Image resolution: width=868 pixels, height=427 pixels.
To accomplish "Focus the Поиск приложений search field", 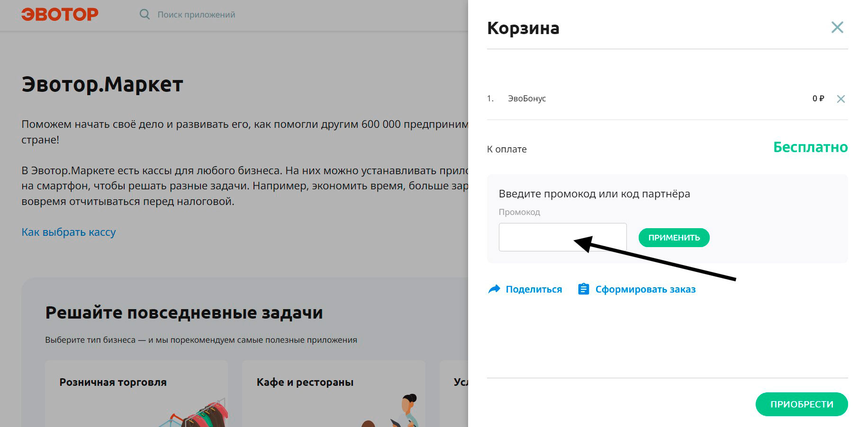I will [196, 15].
